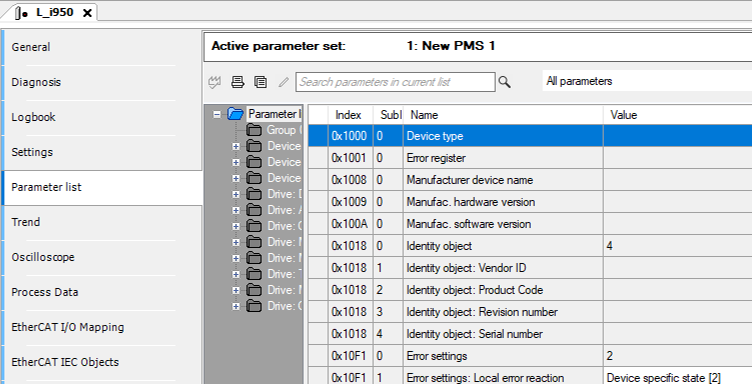The width and height of the screenshot is (752, 384).
Task: Sort by the Name column header
Action: pos(503,115)
